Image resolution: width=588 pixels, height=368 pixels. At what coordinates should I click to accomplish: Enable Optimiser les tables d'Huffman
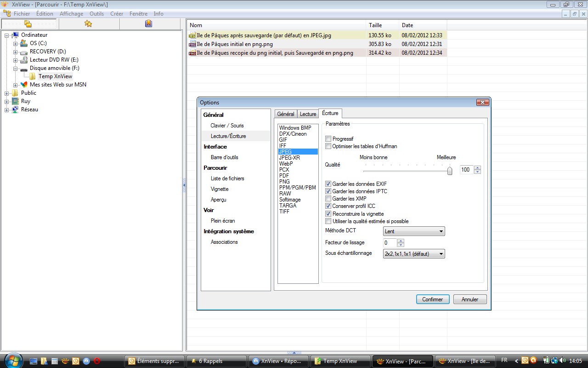328,146
